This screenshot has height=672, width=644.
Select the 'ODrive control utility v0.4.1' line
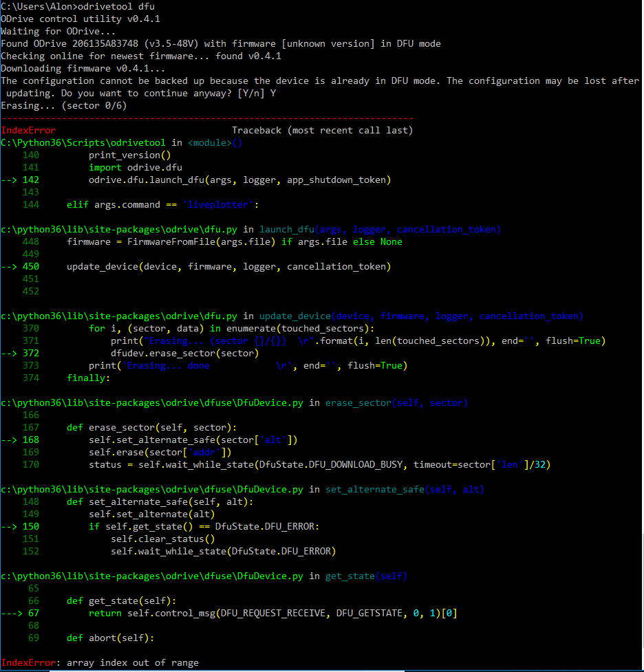(80, 19)
